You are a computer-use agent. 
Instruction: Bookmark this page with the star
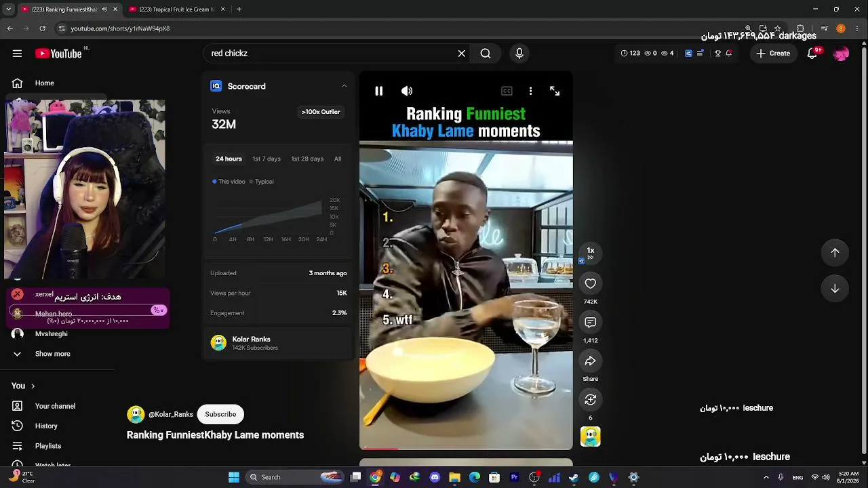[x=778, y=28]
